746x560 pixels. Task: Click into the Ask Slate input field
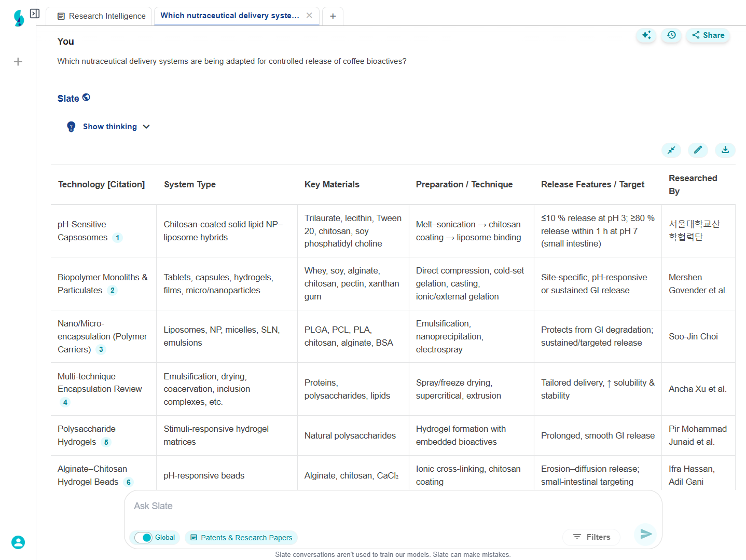[363, 506]
